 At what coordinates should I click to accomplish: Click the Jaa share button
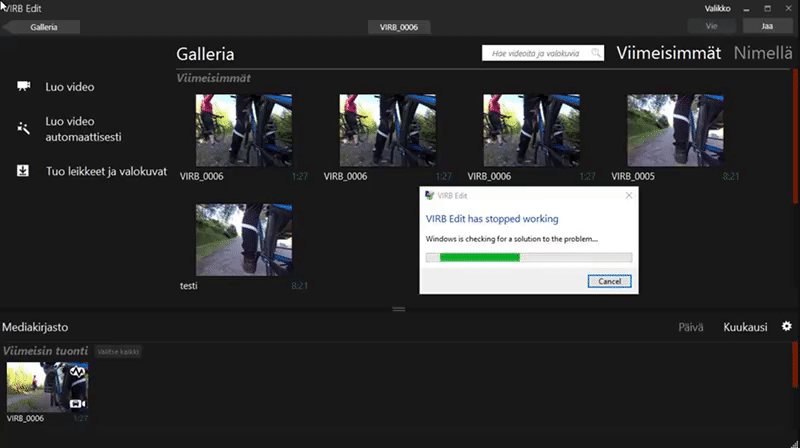pos(767,26)
